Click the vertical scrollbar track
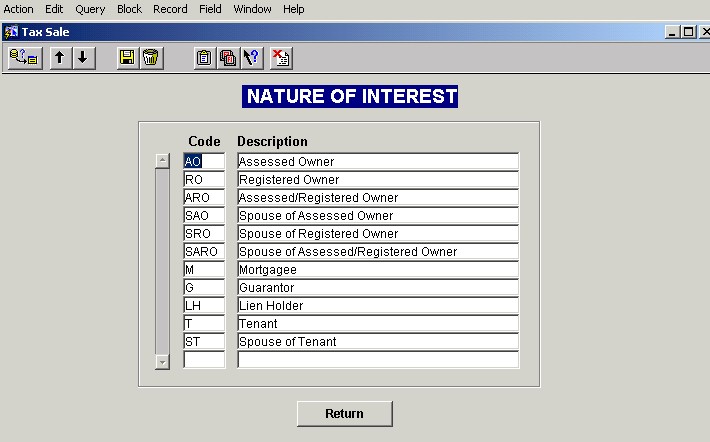Image resolution: width=710 pixels, height=442 pixels. point(162,261)
